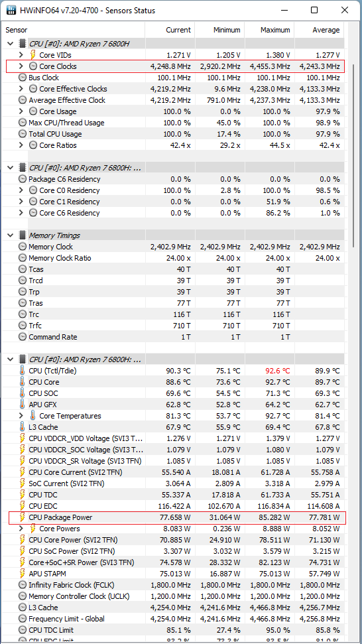Collapse the AMD Ryzen 7 6800H top section
362x644 pixels.
pyautogui.click(x=11, y=44)
